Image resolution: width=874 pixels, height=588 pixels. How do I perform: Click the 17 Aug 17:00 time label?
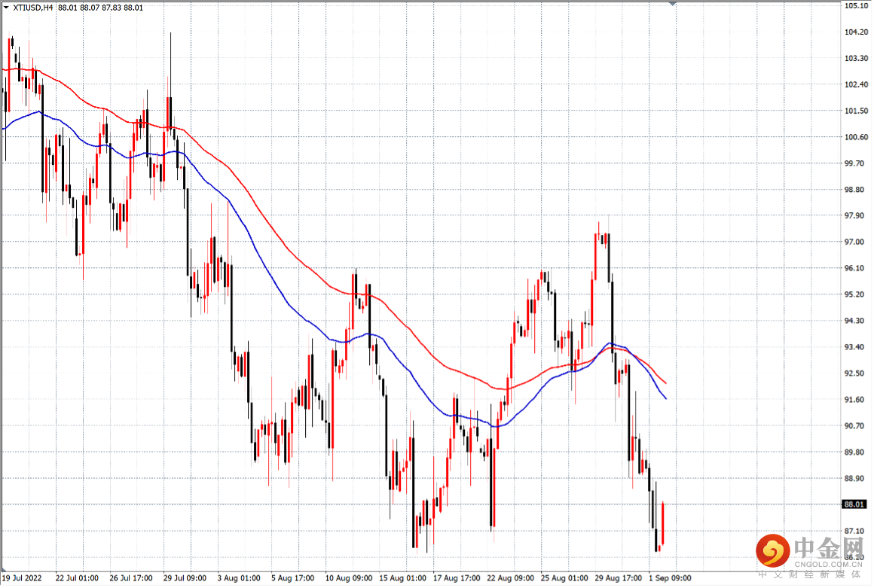(x=457, y=578)
